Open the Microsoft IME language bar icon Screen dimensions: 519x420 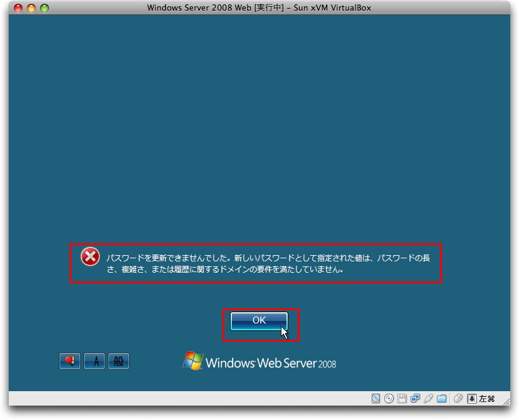coord(70,360)
